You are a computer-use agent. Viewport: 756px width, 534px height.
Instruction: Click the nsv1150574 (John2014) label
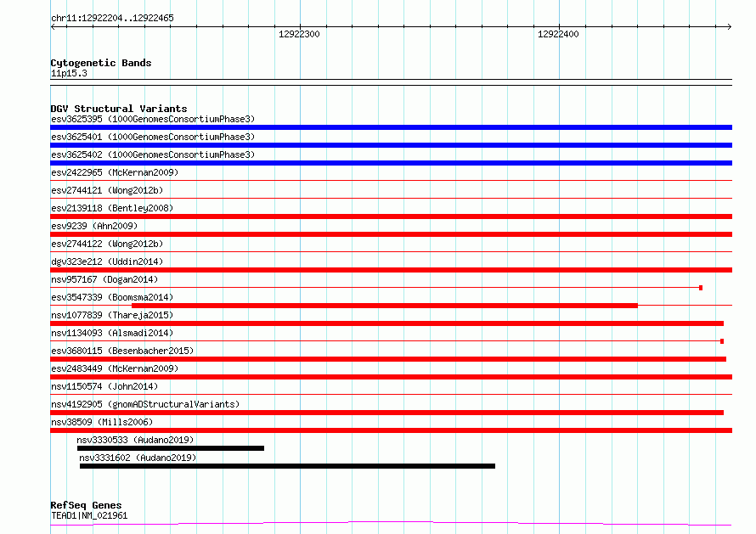coord(104,386)
